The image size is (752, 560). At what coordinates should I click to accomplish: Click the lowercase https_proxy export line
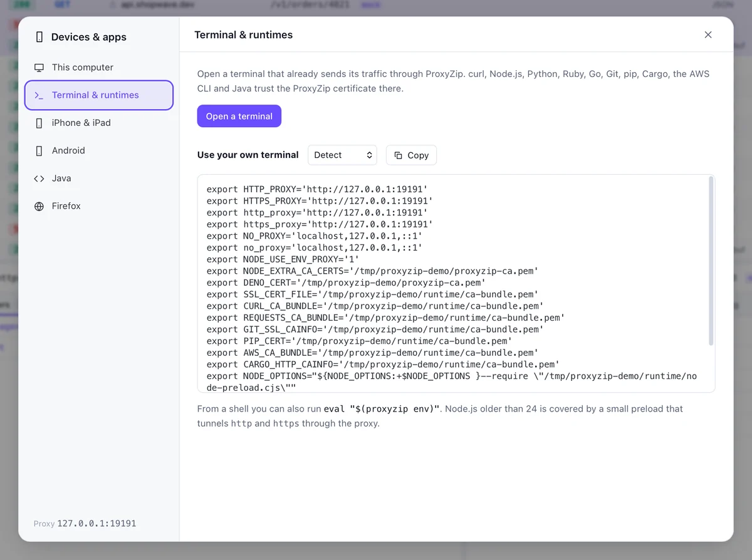pyautogui.click(x=320, y=224)
